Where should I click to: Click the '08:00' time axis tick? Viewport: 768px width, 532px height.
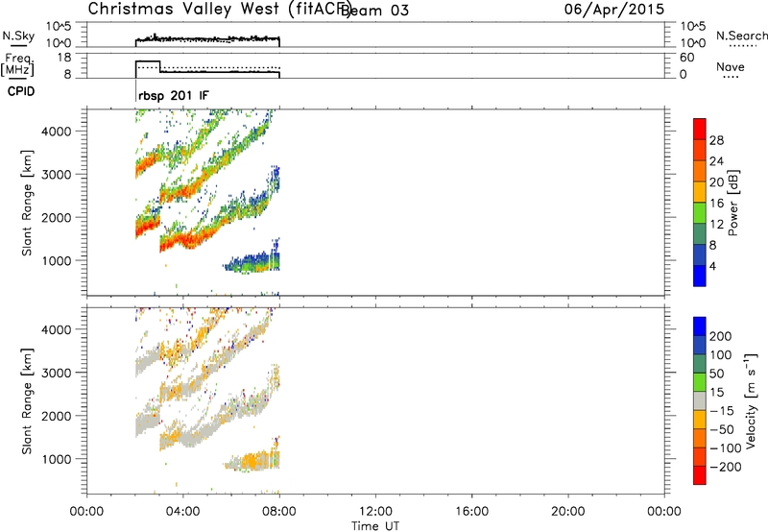point(279,512)
